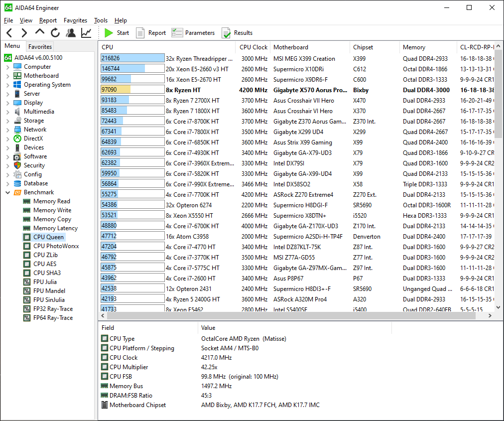The image size is (504, 421).
Task: Select Memory Read benchmark
Action: click(x=51, y=201)
